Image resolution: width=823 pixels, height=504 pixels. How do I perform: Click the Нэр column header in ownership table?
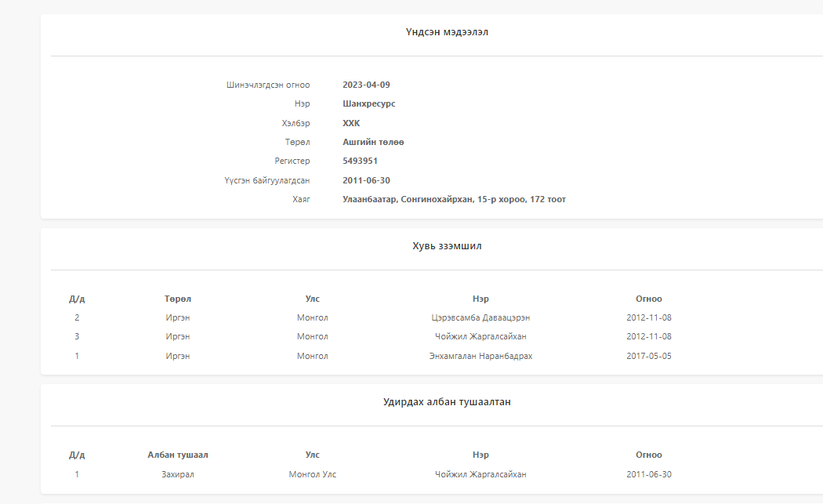click(x=480, y=299)
